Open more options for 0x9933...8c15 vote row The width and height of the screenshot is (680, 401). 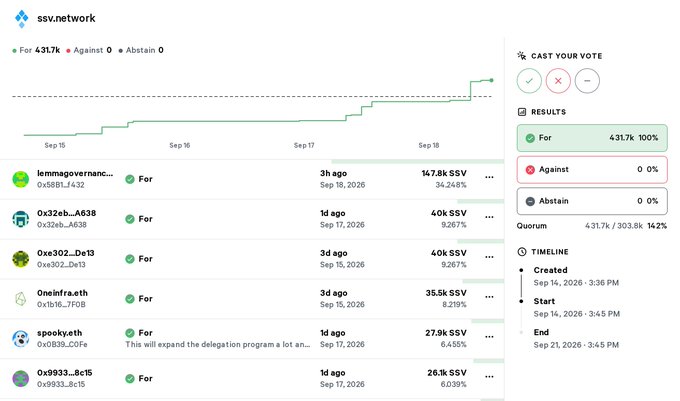click(489, 376)
